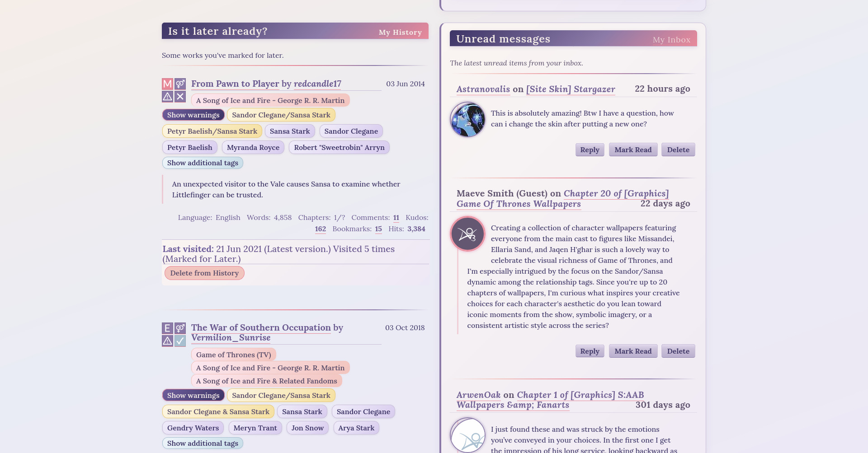This screenshot has width=868, height=453.
Task: Click the incomplete work X icon on From Pawn to Player
Action: point(180,96)
